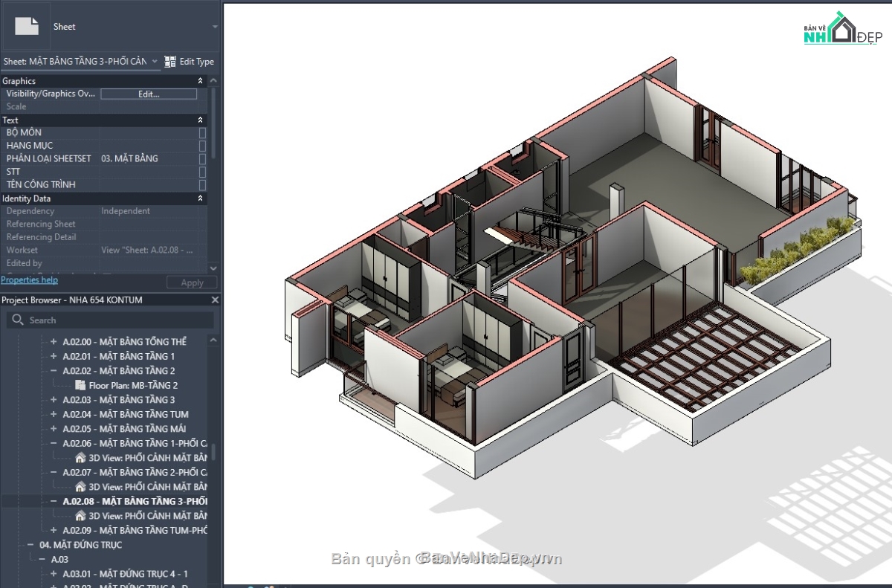This screenshot has width=892, height=588.
Task: Click the 3D View house icon under A.02.08
Action: 80,516
